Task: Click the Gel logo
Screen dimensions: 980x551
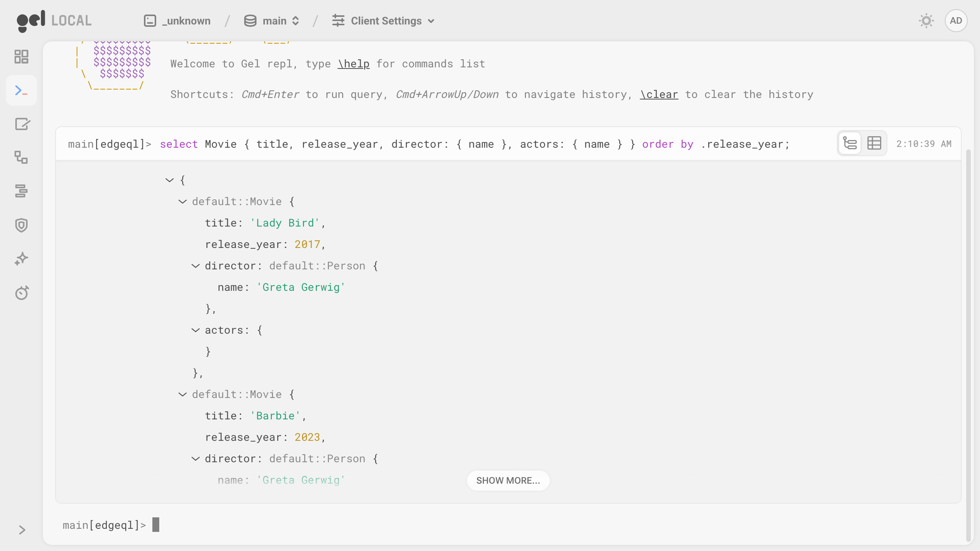Action: point(31,21)
